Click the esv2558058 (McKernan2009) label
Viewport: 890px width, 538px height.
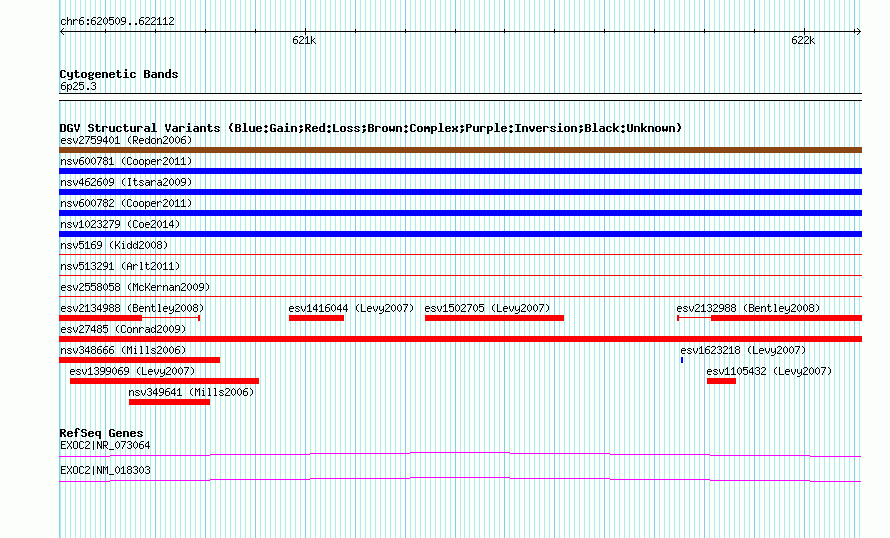(135, 287)
